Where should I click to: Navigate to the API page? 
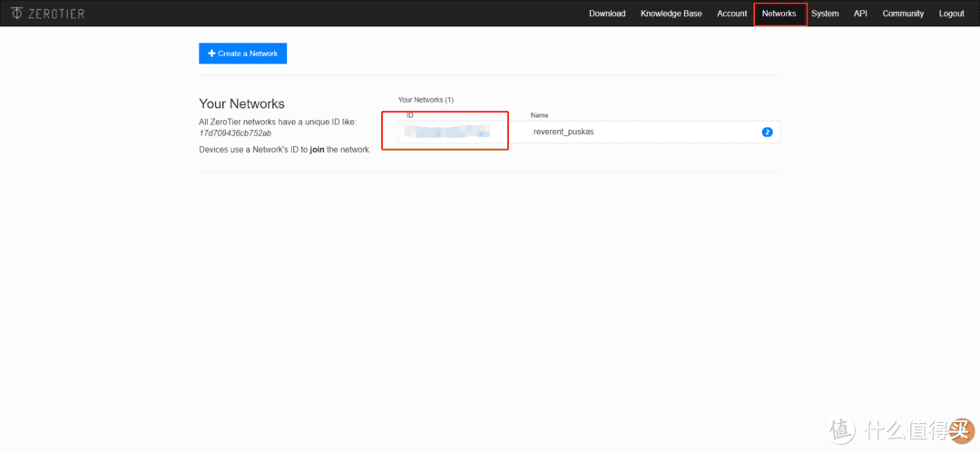[x=860, y=14]
